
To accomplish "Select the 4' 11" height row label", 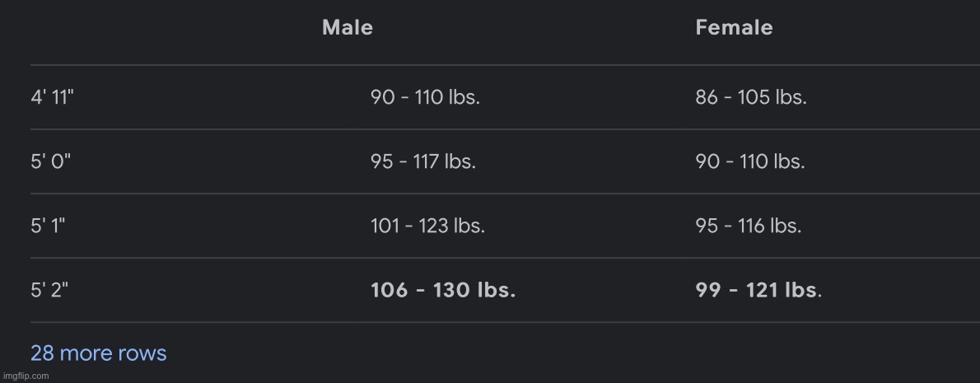I will pyautogui.click(x=53, y=97).
